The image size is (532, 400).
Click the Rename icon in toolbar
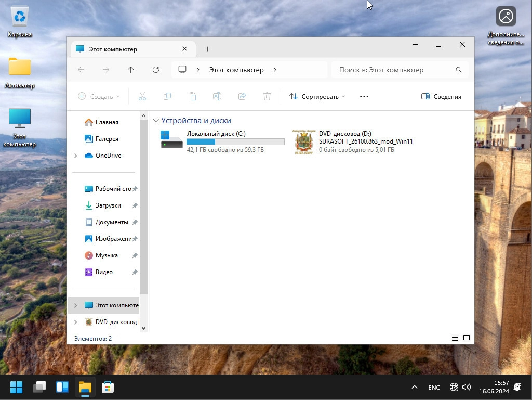click(x=217, y=96)
